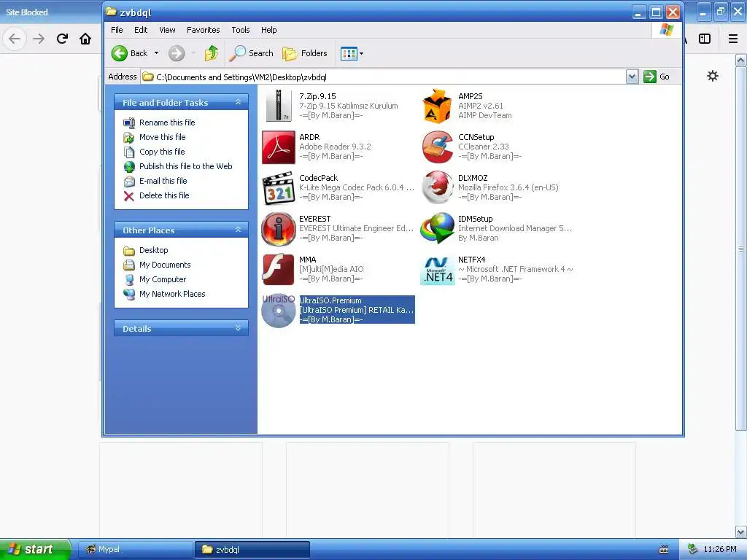Click the browser vertical scrollbar down arrow
The height and width of the screenshot is (560, 747).
click(741, 532)
